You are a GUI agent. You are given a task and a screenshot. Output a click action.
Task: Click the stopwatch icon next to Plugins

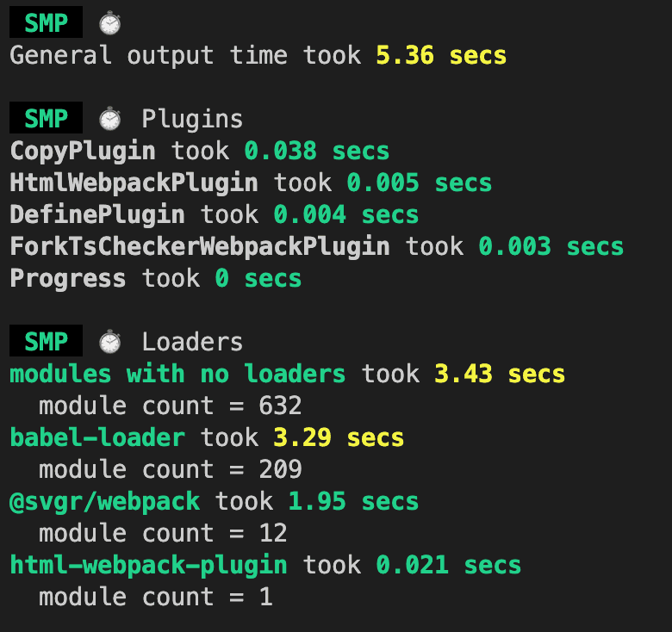109,119
